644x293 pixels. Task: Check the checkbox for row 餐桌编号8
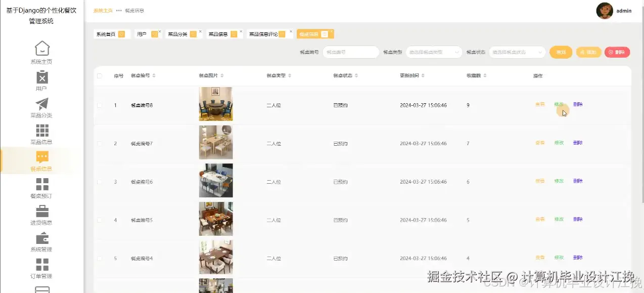coord(100,105)
